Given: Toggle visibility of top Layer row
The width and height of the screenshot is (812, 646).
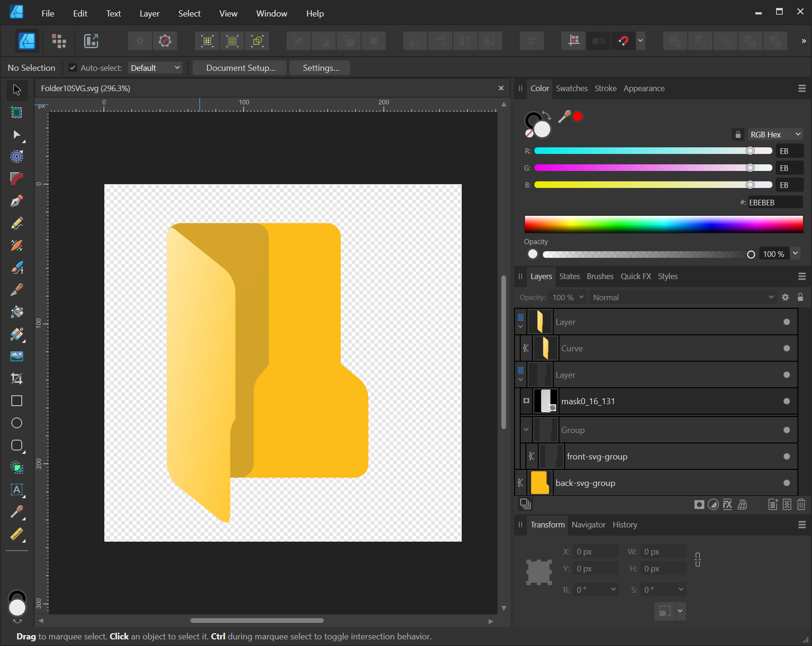Looking at the screenshot, I should [787, 322].
